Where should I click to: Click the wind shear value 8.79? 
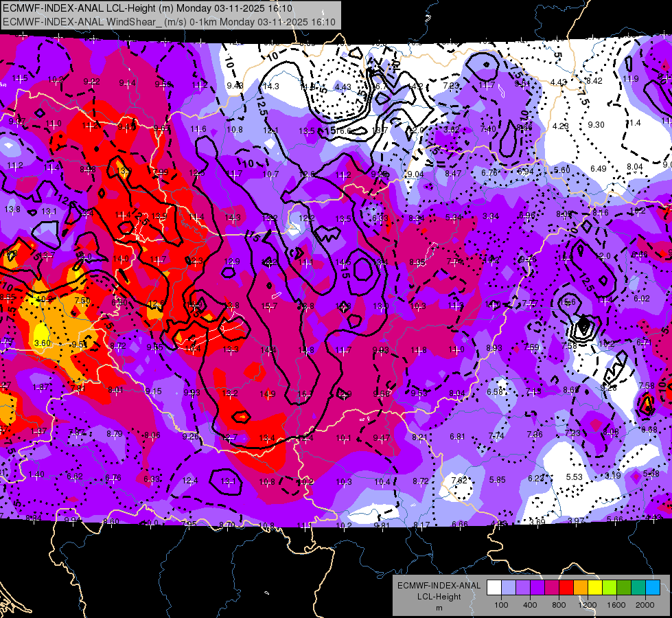(x=115, y=434)
